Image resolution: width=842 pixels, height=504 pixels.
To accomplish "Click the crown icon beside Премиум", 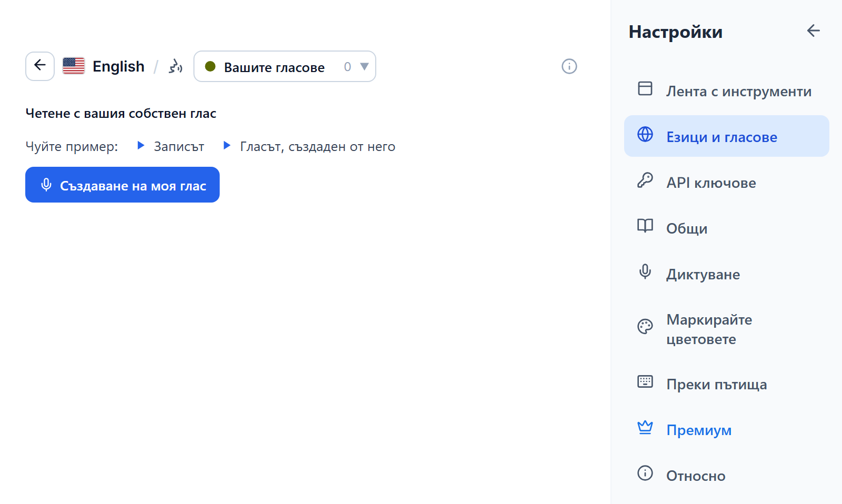I will click(645, 427).
